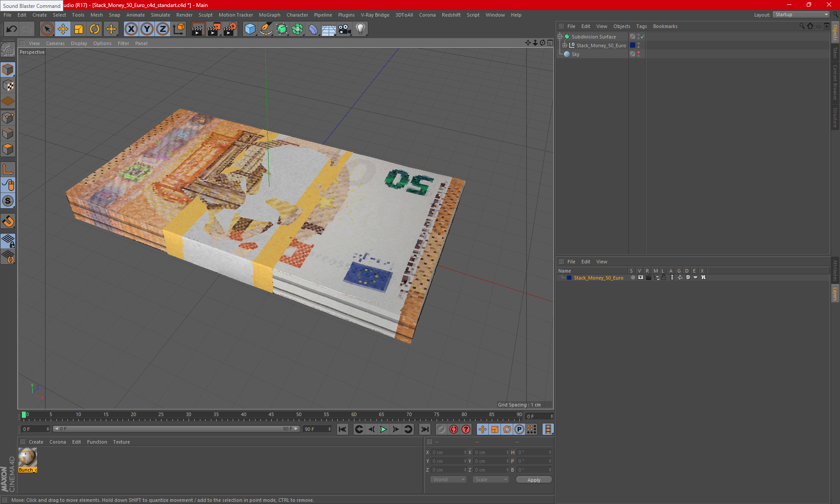Open the MoGraph menu

269,15
